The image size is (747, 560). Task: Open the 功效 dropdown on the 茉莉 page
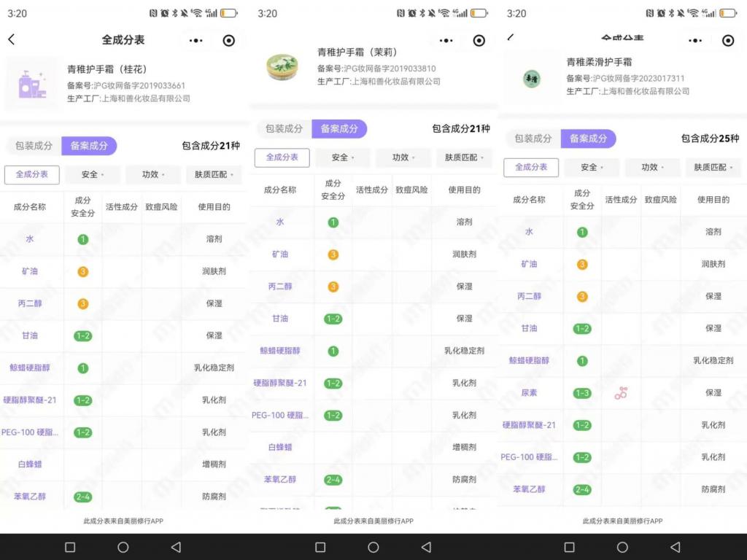(x=403, y=157)
